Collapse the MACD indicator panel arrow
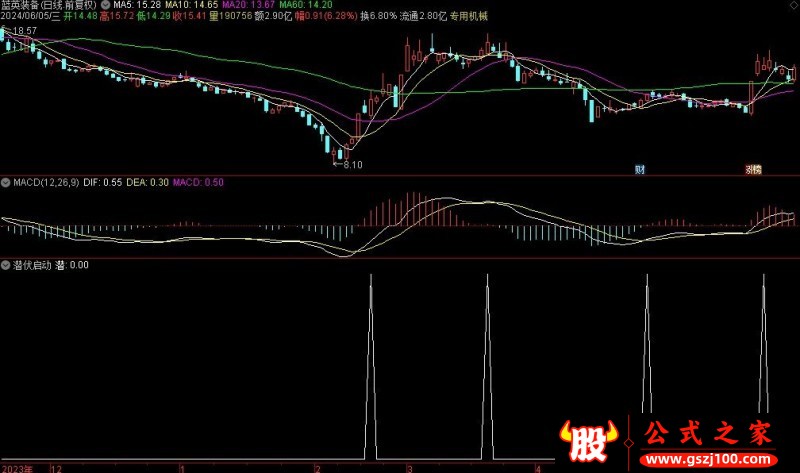This screenshot has height=473, width=800. 5,183
